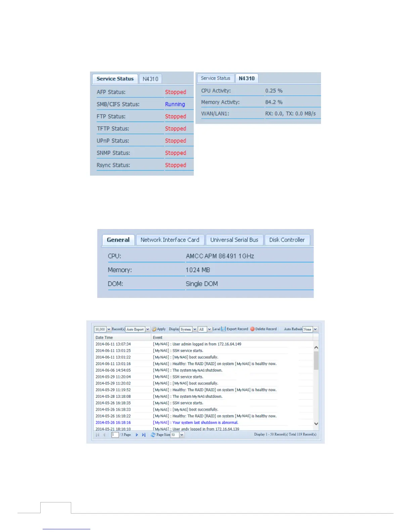Screen dimensions: 411x532
Task: Open the Auto Refresh None dropdown
Action: 315,329
